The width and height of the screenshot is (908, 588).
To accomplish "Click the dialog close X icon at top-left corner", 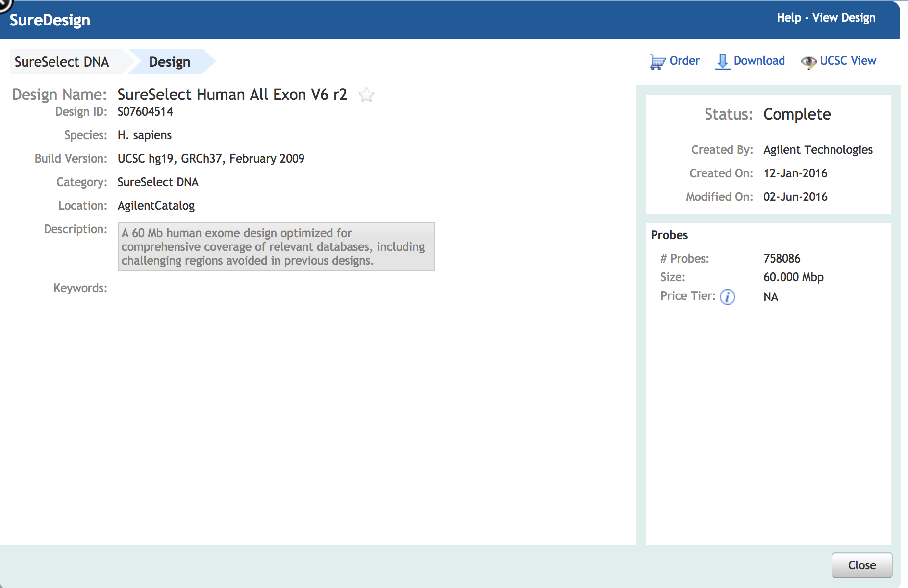I will coord(5,4).
